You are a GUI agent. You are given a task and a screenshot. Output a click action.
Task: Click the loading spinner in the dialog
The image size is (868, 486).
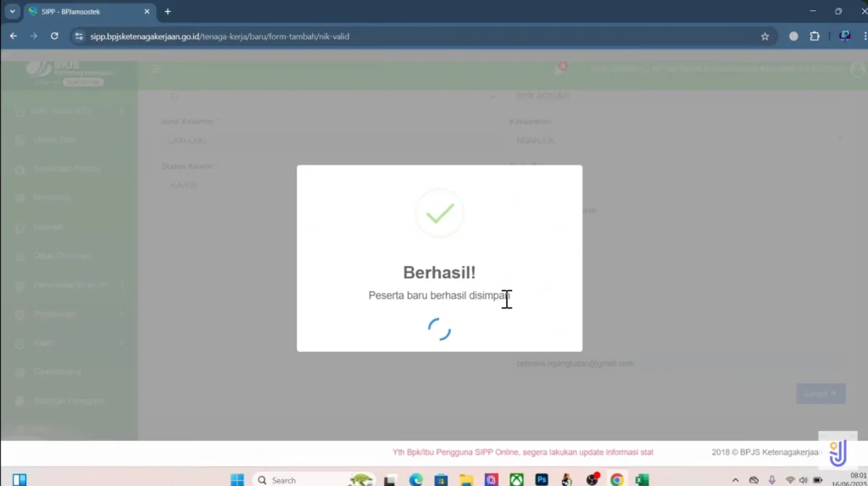coord(440,329)
